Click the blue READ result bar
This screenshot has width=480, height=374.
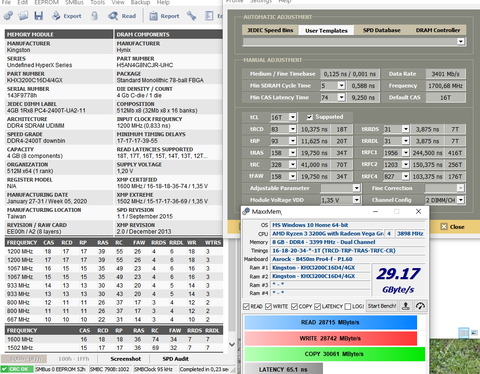point(331,323)
